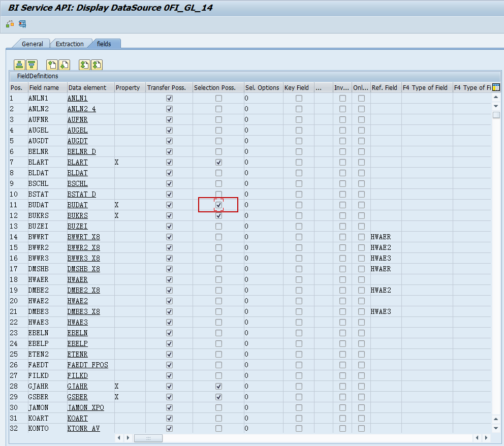This screenshot has width=504, height=446.
Task: Toggle Transfer Poss. checkbox for ANLN1 row
Action: coord(169,98)
